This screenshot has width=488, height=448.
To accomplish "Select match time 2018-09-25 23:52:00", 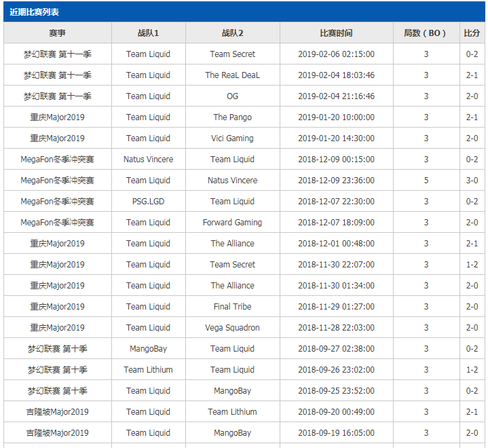I will tap(336, 391).
